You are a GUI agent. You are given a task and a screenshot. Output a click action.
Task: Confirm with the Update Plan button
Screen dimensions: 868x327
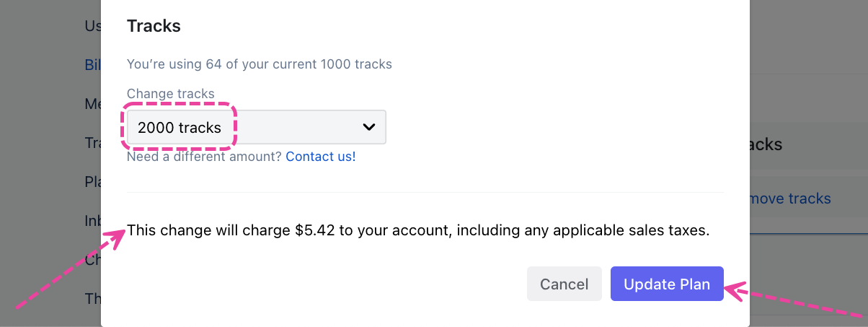666,284
